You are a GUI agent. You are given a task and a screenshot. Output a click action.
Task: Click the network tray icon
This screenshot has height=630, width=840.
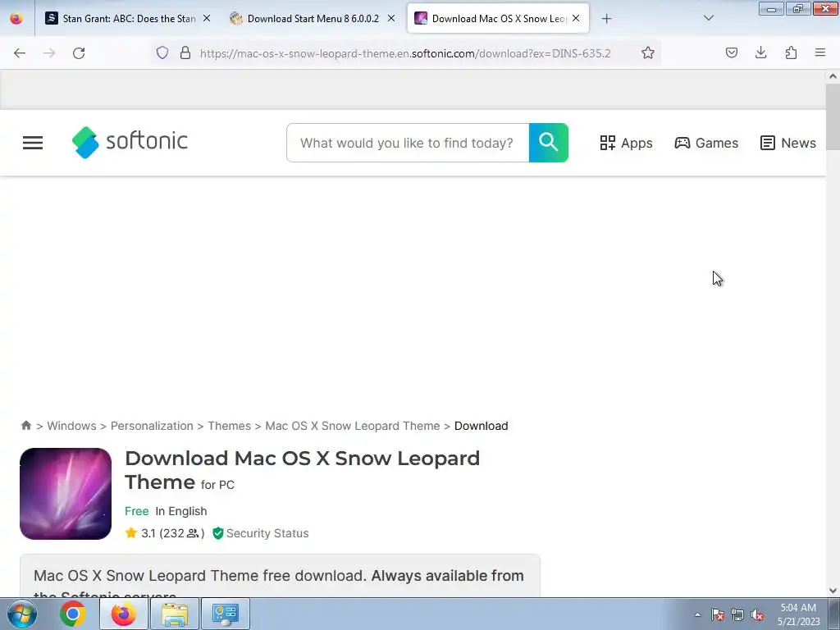[x=737, y=615]
